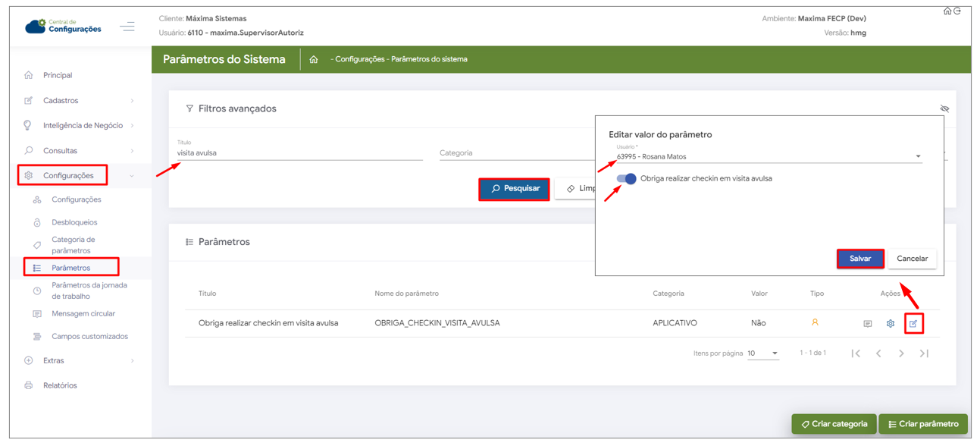
Task: Jump to the last page of results
Action: coord(924,353)
